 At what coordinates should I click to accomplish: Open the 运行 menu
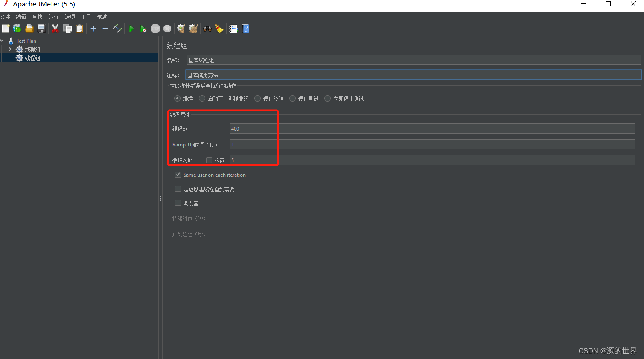click(53, 17)
